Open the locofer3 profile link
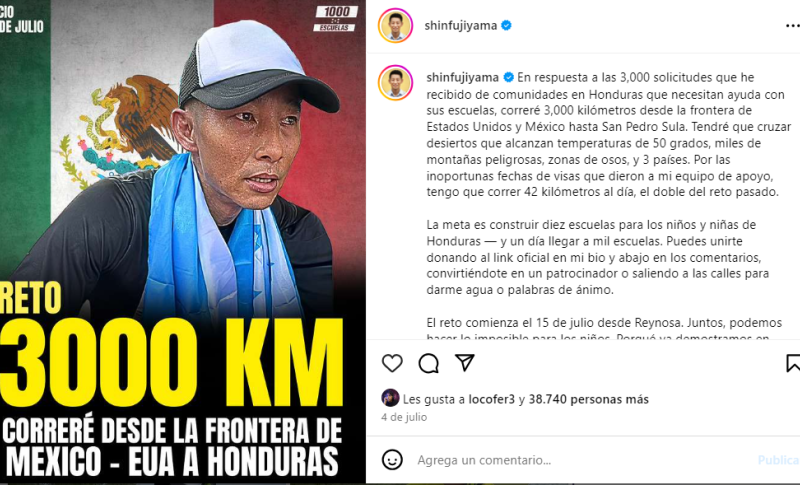800x485 pixels. (492, 399)
